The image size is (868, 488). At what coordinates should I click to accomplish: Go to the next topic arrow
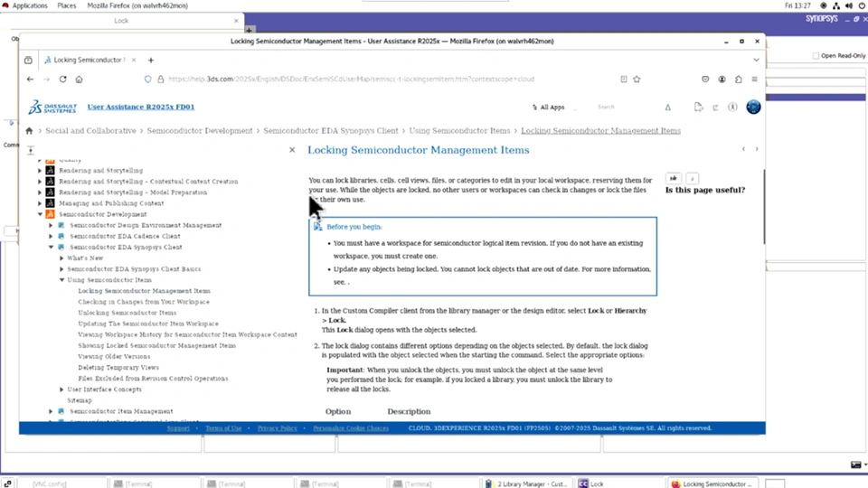[757, 149]
